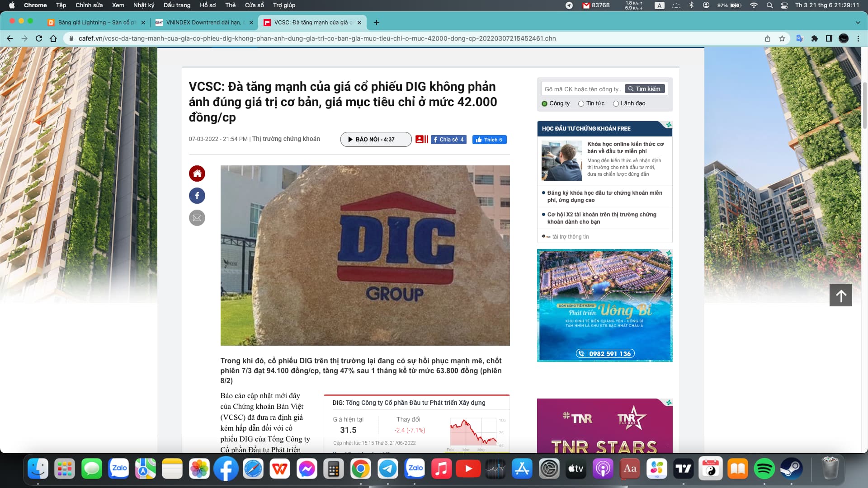Select the Tin tức radio option
The image size is (868, 488).
581,103
